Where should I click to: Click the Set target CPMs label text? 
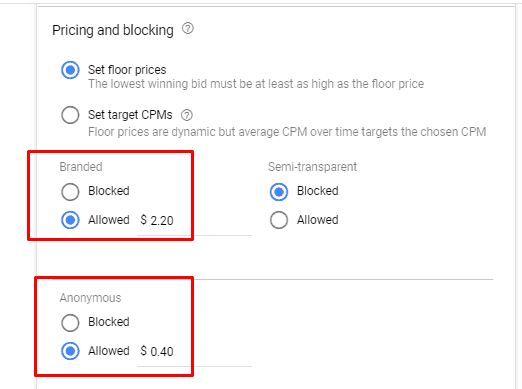[x=130, y=115]
